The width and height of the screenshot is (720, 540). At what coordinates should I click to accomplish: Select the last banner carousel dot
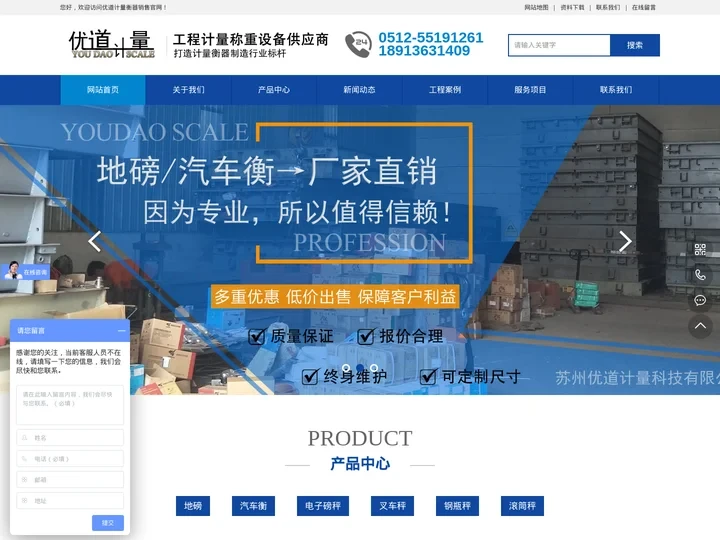click(x=374, y=368)
